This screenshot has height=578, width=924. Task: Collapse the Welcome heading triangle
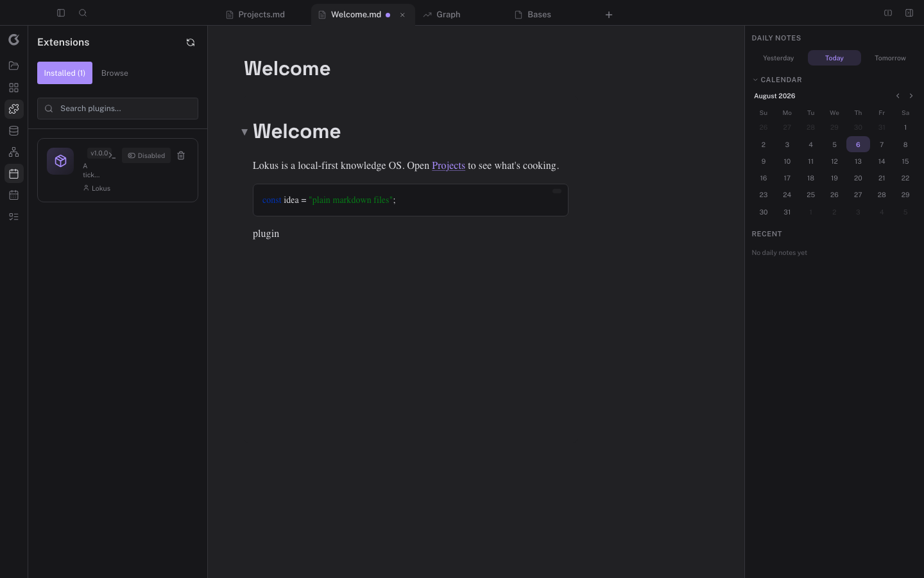pyautogui.click(x=244, y=132)
